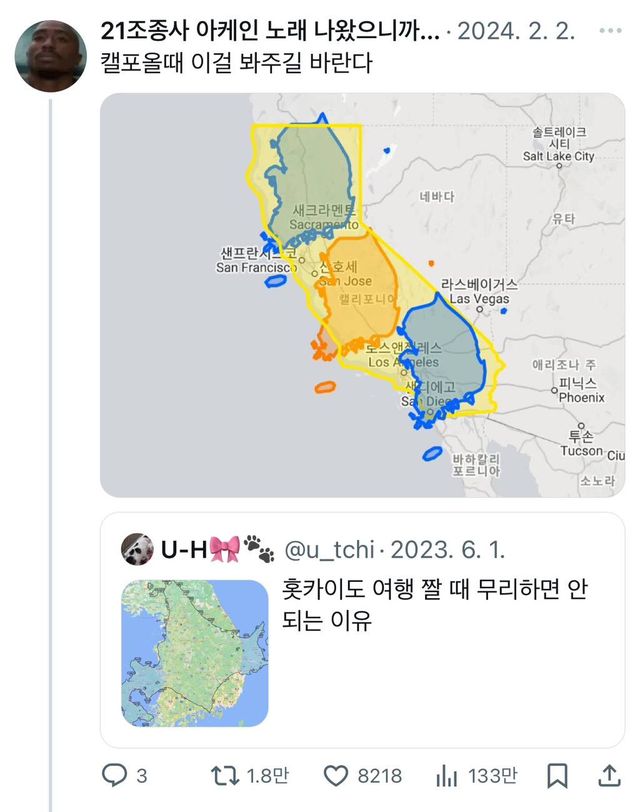Bookmark this post
The image size is (640, 812).
pyautogui.click(x=558, y=775)
